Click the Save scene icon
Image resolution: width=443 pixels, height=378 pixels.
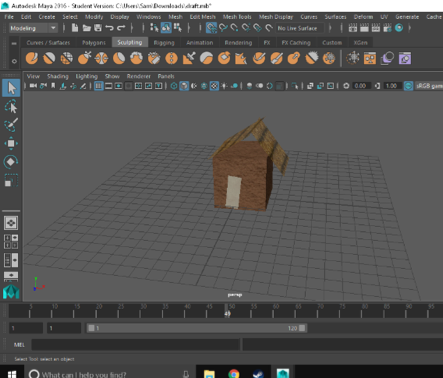point(98,28)
